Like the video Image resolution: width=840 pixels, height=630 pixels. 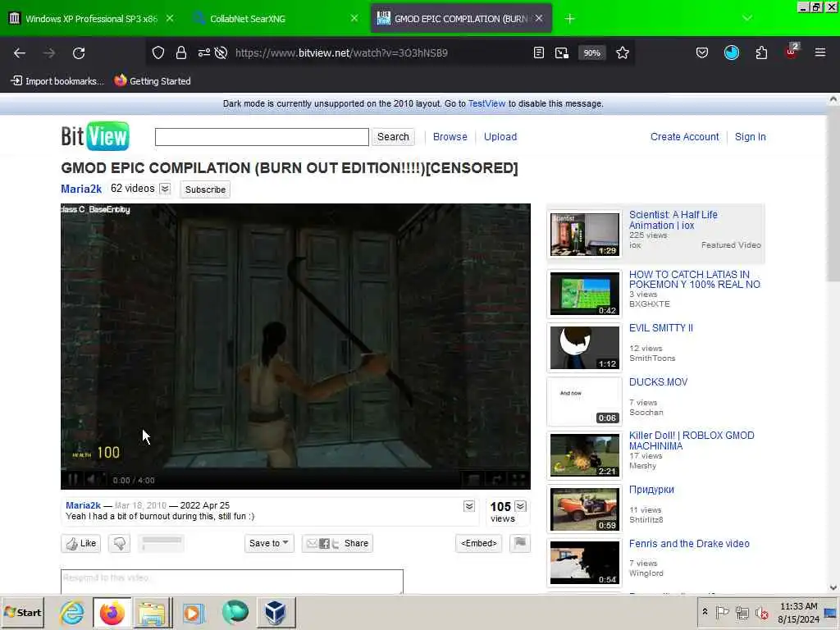81,543
